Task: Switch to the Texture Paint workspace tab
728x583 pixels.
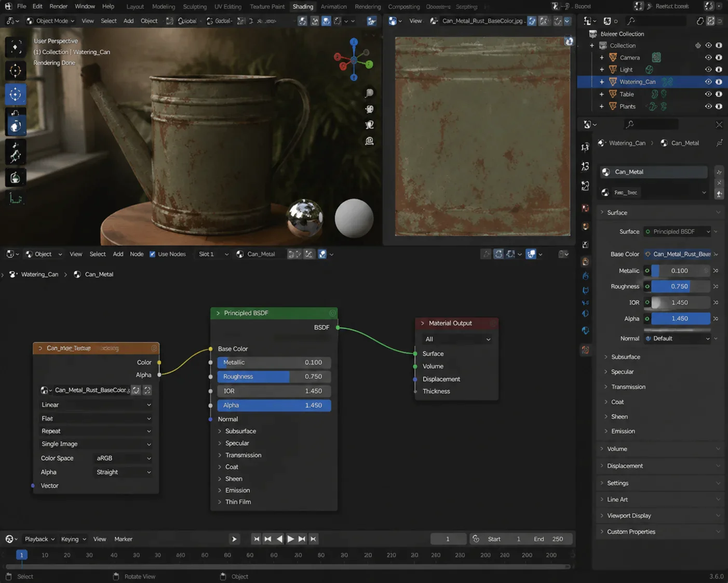Action: (267, 7)
